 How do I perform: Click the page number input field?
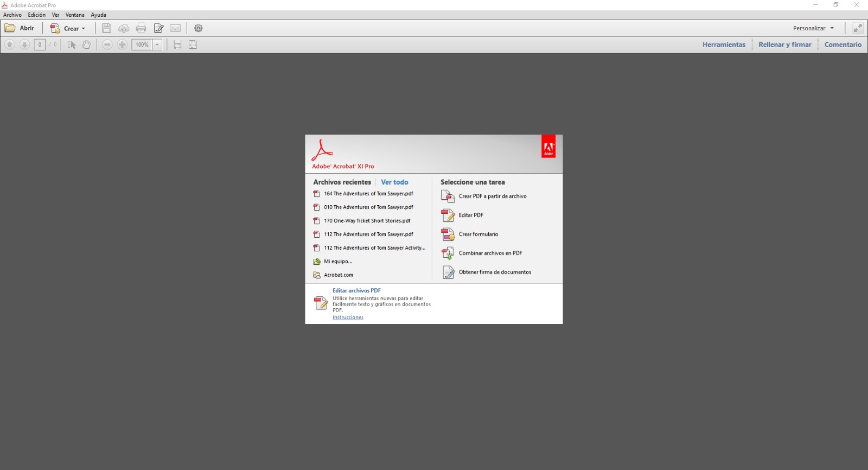point(40,45)
